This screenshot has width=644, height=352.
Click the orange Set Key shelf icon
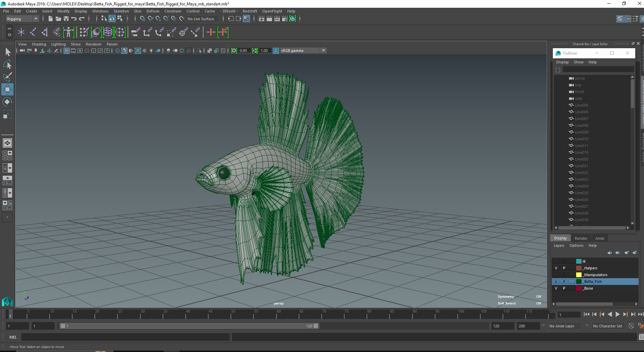[x=211, y=32]
